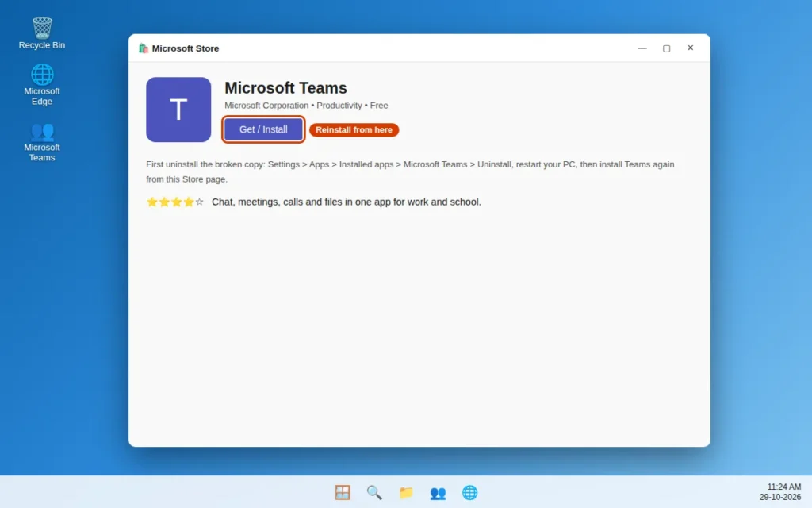Click the uninstall instructions paragraph
The width and height of the screenshot is (812, 508).
[x=410, y=171]
